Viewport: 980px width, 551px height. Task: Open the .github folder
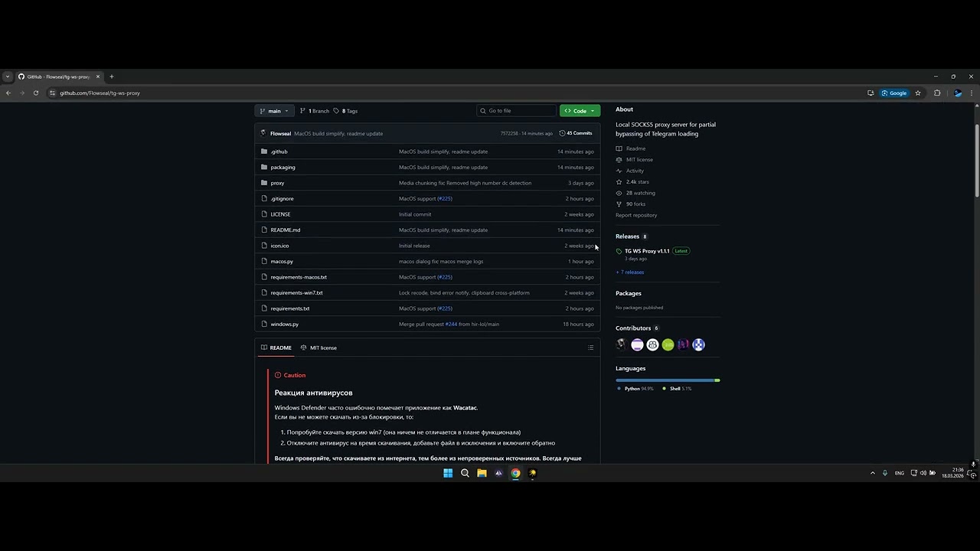click(x=279, y=152)
